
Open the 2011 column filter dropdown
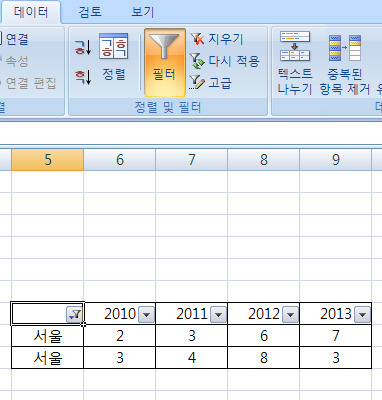coord(218,314)
